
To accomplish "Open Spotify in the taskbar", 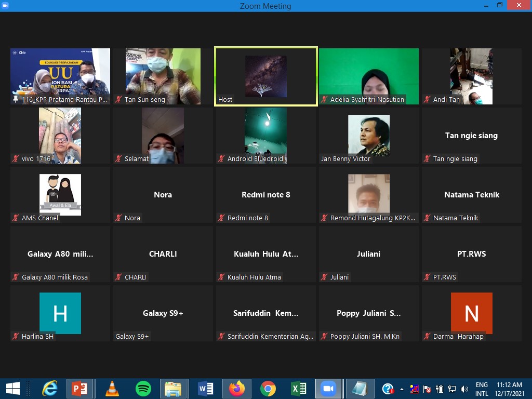I will (x=143, y=389).
